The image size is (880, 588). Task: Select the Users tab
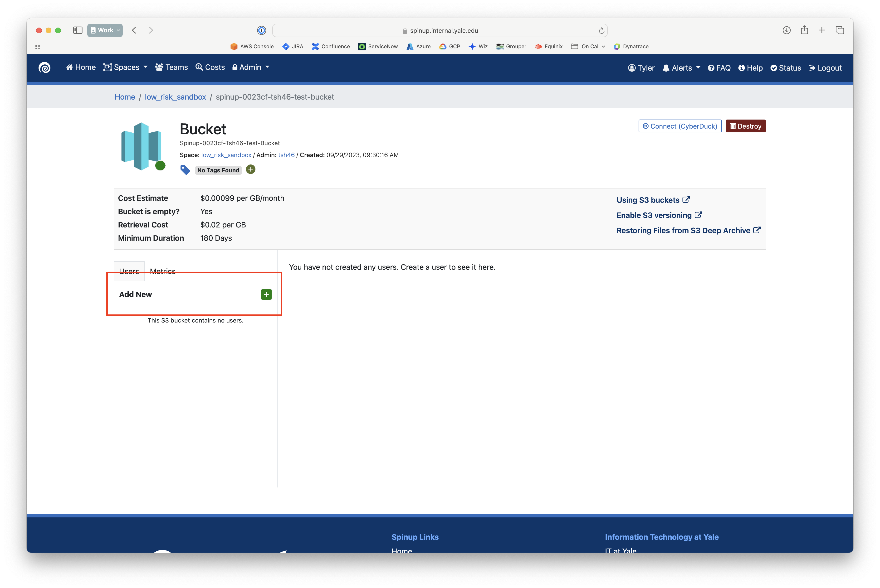tap(129, 271)
